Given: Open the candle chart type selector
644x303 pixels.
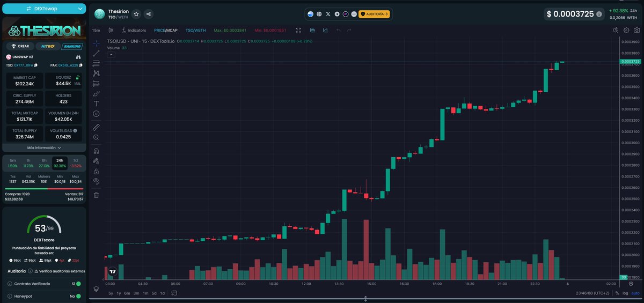Looking at the screenshot, I should pyautogui.click(x=111, y=31).
